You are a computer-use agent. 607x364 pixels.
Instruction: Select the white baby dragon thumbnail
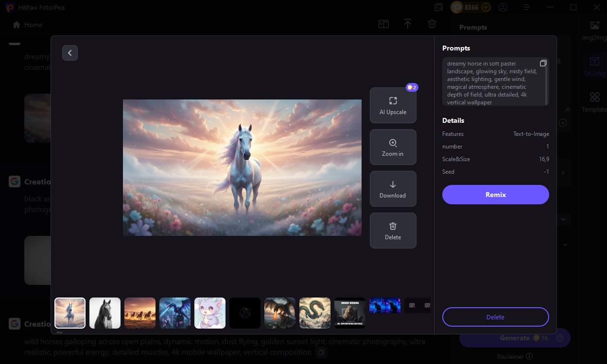(x=209, y=313)
